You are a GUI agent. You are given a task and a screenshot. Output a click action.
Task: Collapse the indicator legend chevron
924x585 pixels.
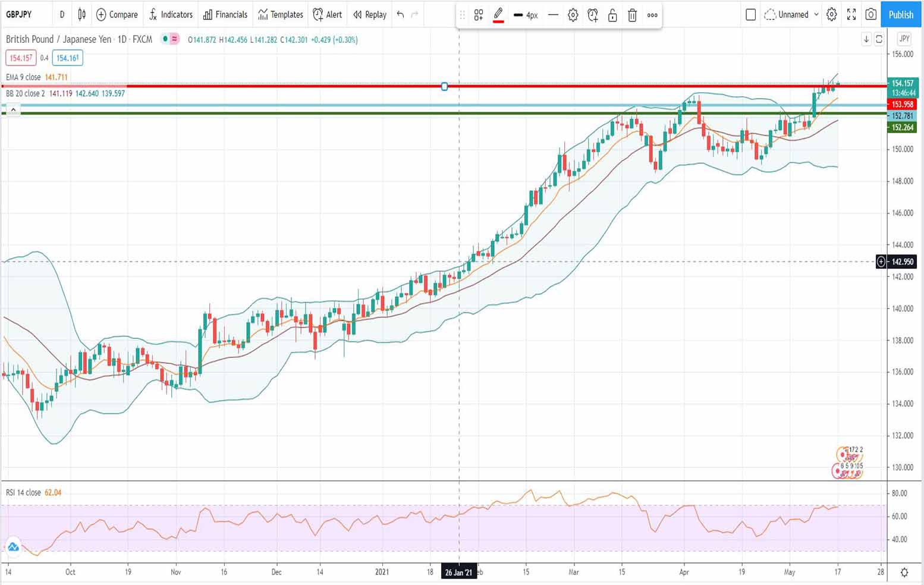[13, 109]
